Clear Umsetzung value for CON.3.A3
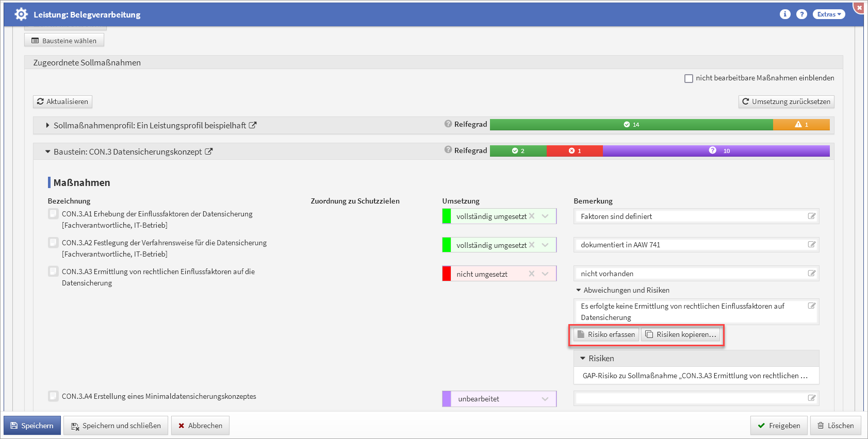 click(x=532, y=274)
